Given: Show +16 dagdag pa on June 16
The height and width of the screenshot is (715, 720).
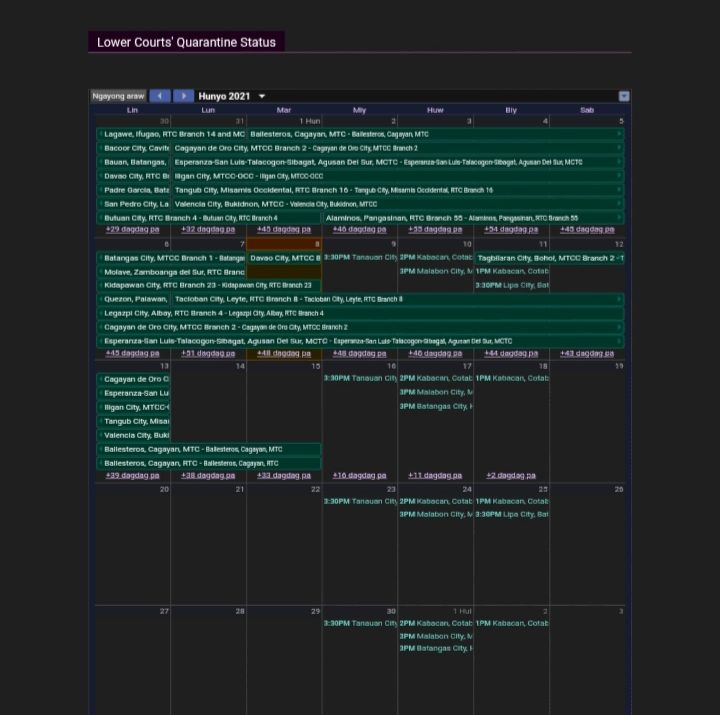Looking at the screenshot, I should pyautogui.click(x=359, y=475).
